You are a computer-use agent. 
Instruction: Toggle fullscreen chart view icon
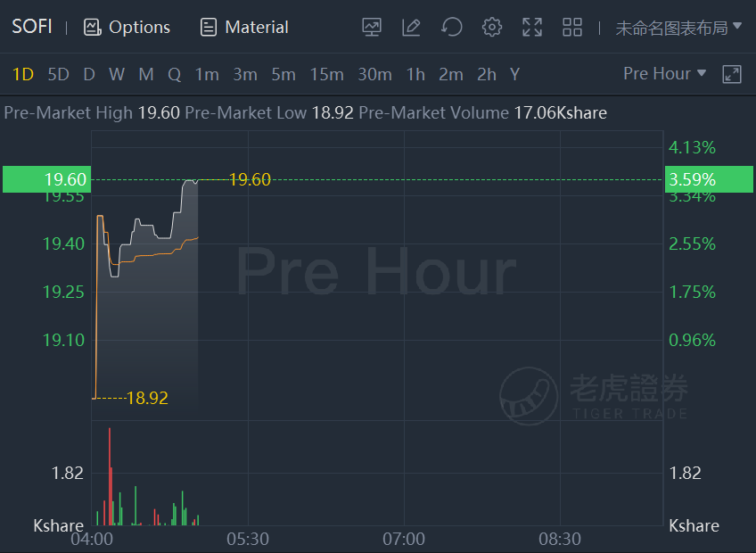(x=532, y=27)
